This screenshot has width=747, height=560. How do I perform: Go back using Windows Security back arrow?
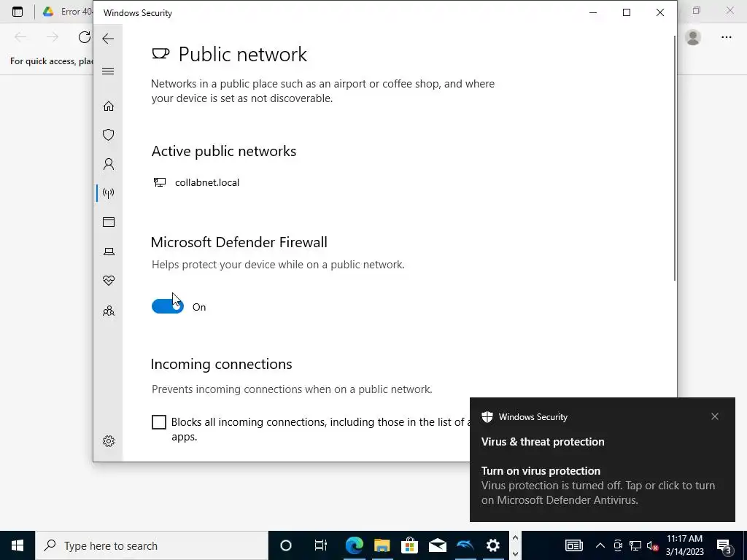coord(108,39)
